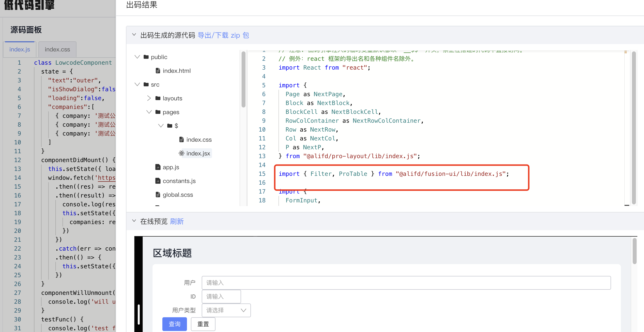Click the constants.js file icon

coord(158,181)
